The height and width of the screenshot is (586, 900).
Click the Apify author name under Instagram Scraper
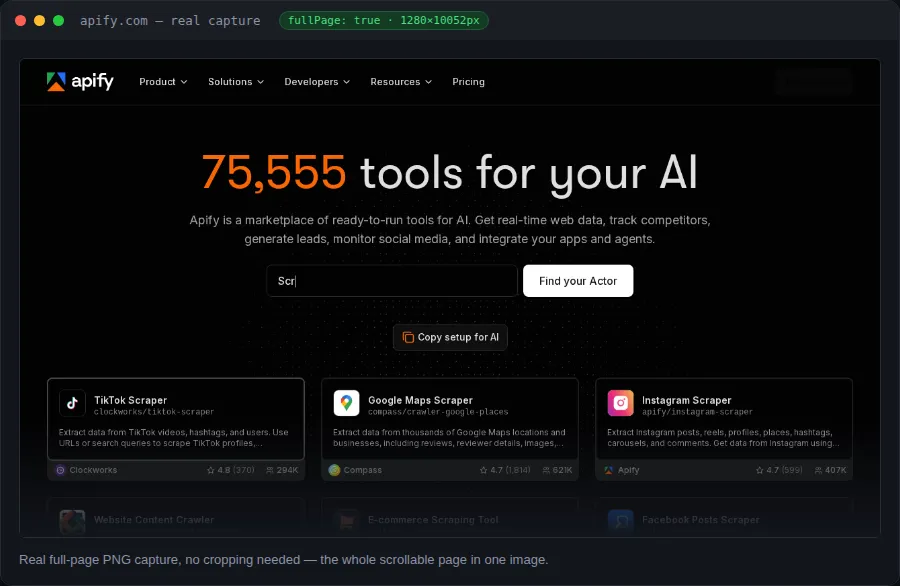coord(629,470)
